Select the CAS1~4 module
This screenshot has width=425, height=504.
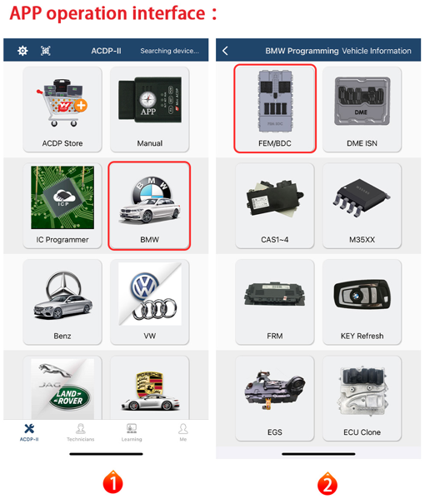[x=275, y=206]
